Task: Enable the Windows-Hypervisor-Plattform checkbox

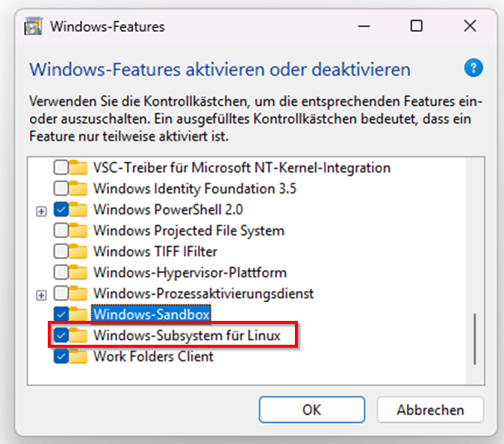Action: point(60,272)
